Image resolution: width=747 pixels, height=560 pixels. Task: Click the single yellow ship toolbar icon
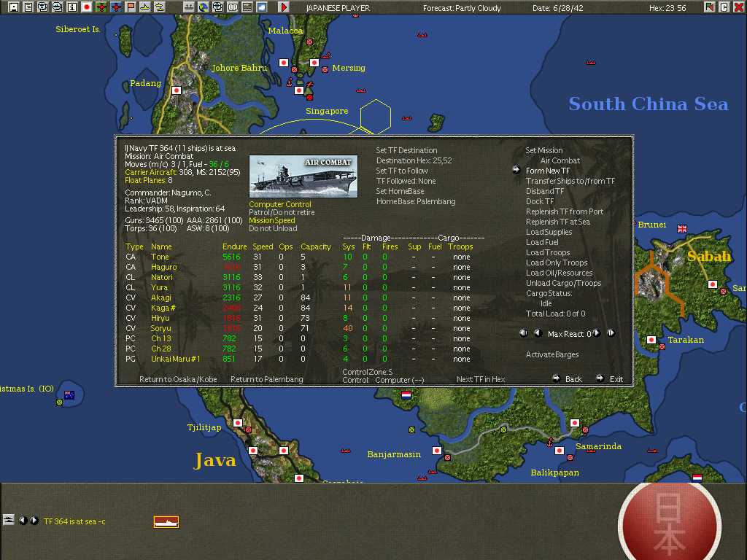(x=145, y=7)
